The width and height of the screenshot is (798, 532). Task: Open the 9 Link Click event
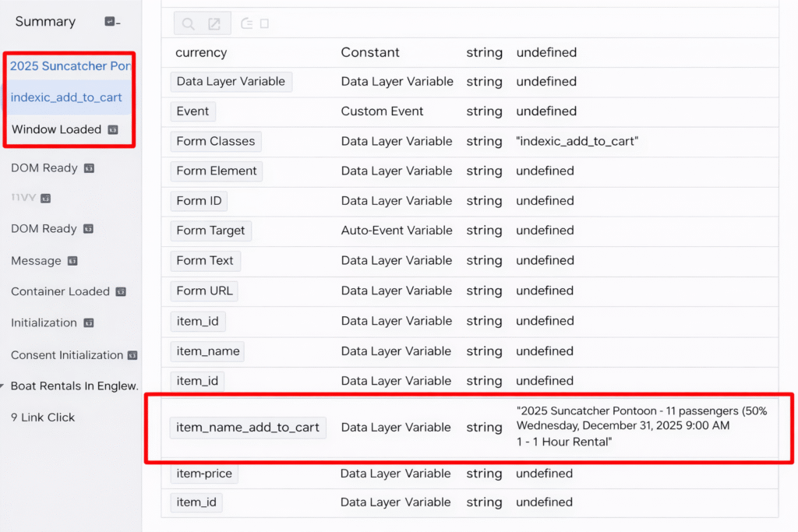pos(43,417)
